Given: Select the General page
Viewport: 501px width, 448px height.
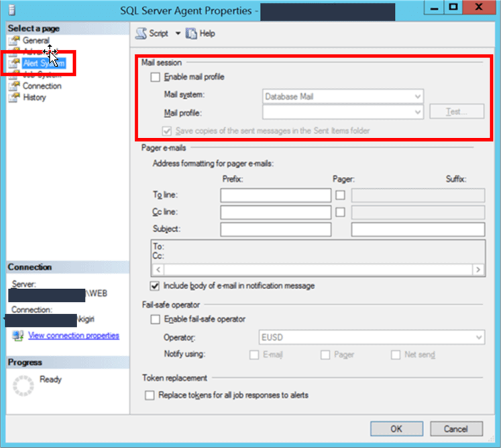Looking at the screenshot, I should 36,41.
